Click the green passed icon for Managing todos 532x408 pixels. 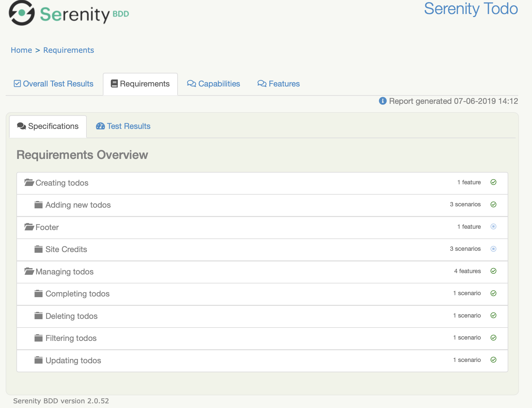coord(494,271)
